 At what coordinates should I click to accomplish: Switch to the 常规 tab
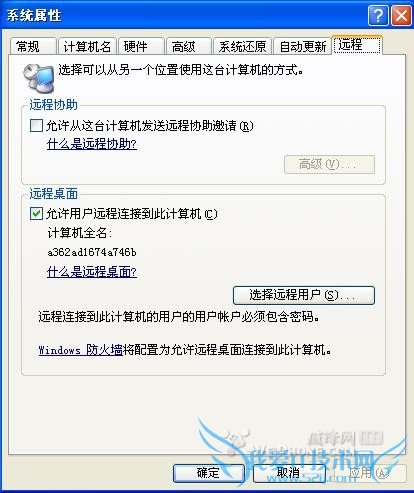(x=33, y=46)
